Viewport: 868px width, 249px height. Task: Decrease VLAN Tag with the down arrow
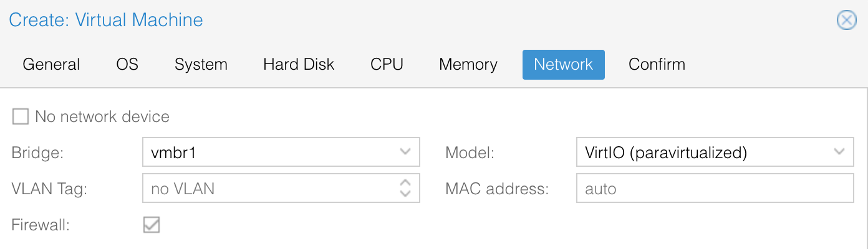(x=405, y=194)
